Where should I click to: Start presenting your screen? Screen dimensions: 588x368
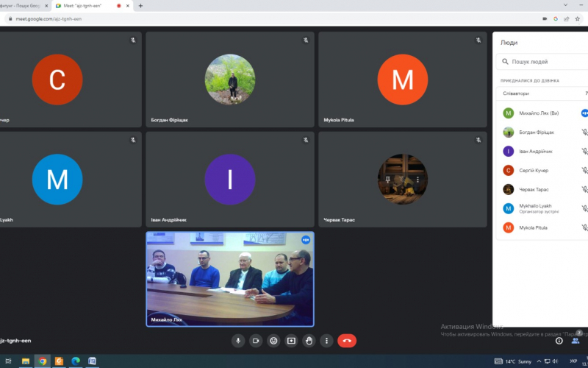291,341
